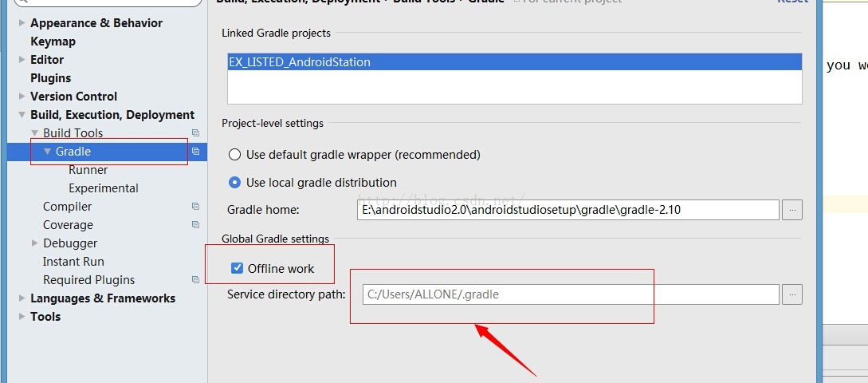Select Build Tools tree item
868x383 pixels.
pyautogui.click(x=73, y=133)
